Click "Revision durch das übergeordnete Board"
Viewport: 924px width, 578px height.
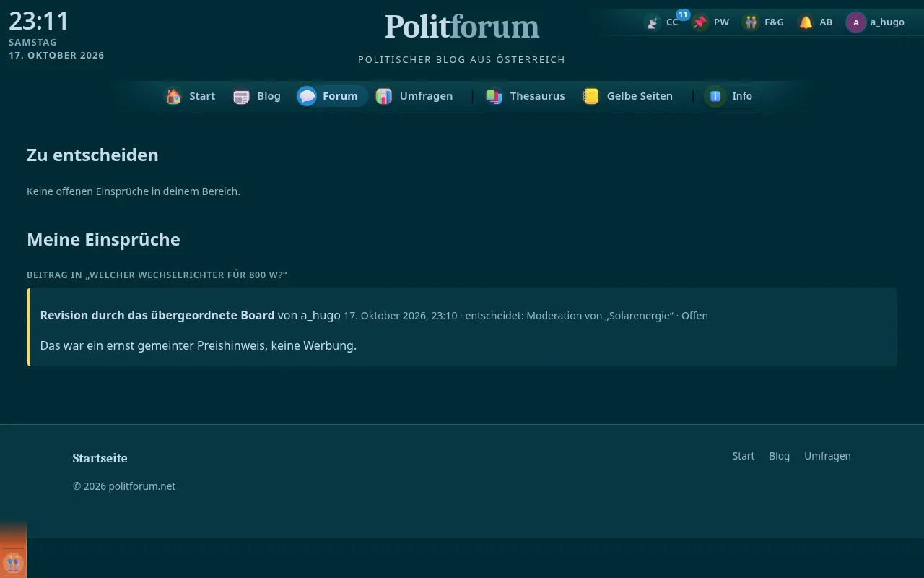(x=157, y=315)
